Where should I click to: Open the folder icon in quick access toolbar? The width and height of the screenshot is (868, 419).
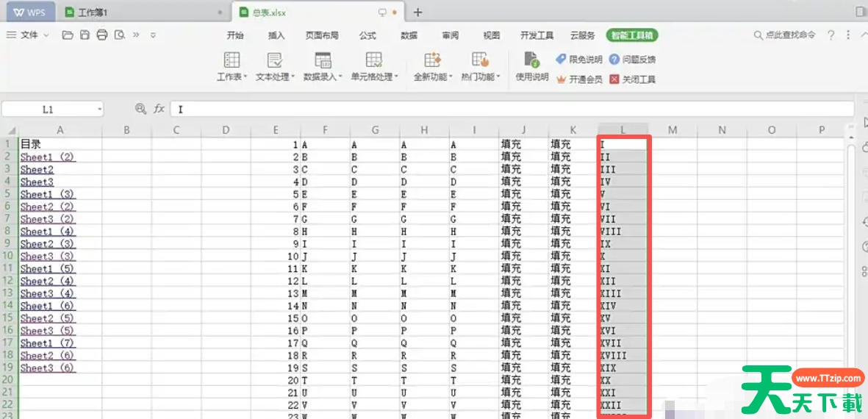[x=68, y=35]
